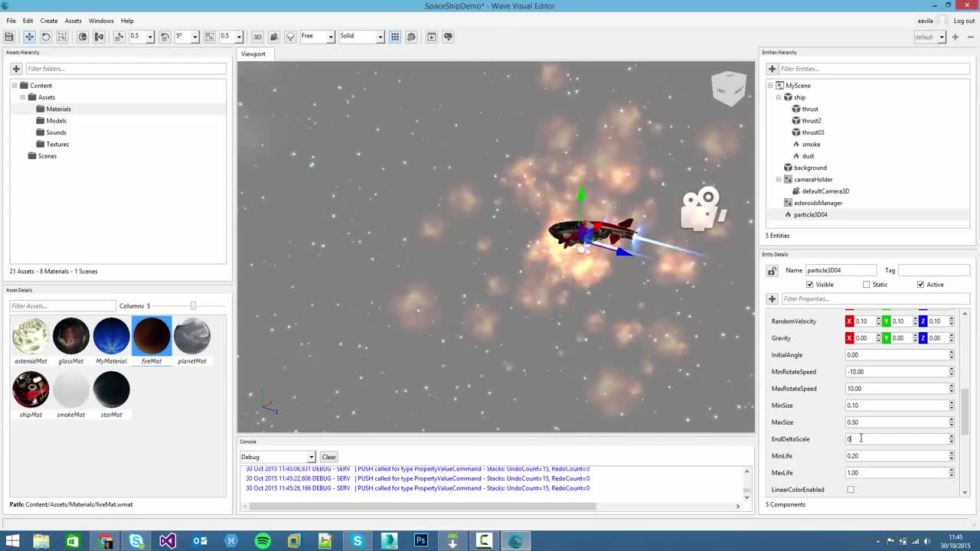
Task: Click the Clear button in the Console
Action: click(x=328, y=457)
